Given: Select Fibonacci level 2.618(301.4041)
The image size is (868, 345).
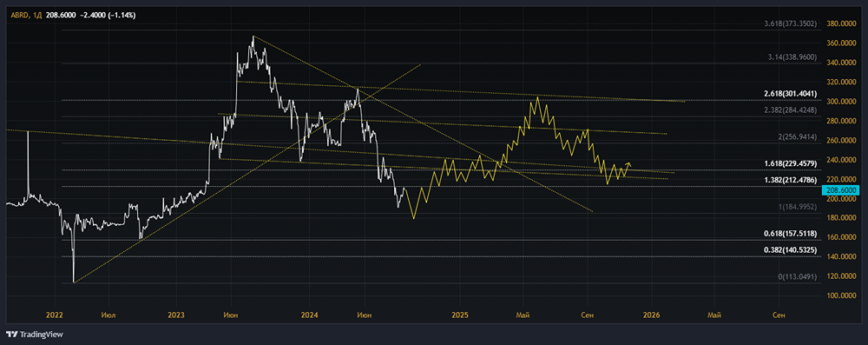Looking at the screenshot, I should (792, 94).
